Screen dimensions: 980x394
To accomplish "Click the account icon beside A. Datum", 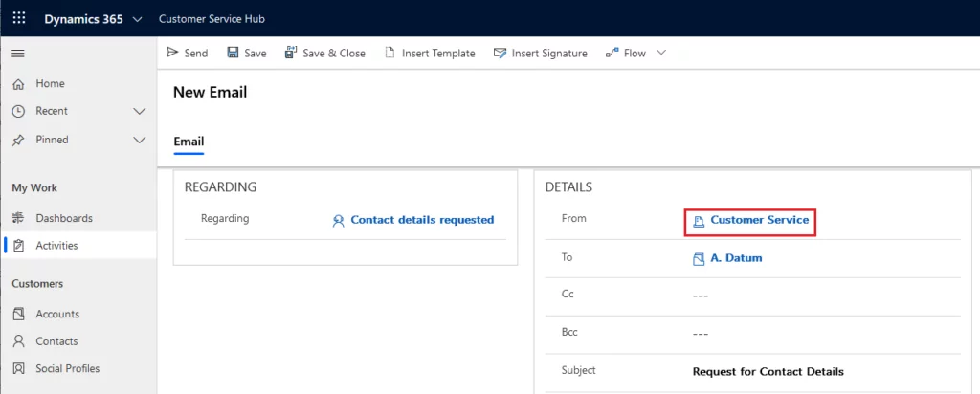I will pos(699,258).
